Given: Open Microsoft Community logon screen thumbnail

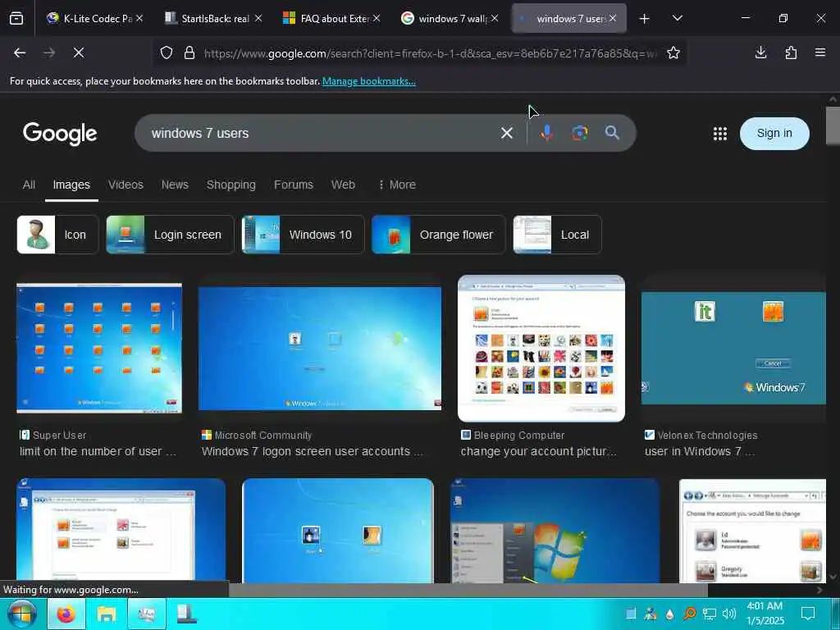Looking at the screenshot, I should [x=320, y=348].
